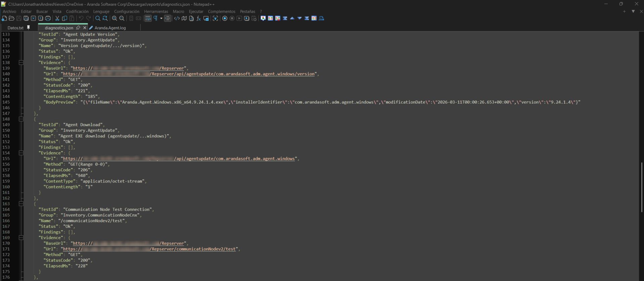Collapse the Evidence block at line 169

tap(21, 238)
